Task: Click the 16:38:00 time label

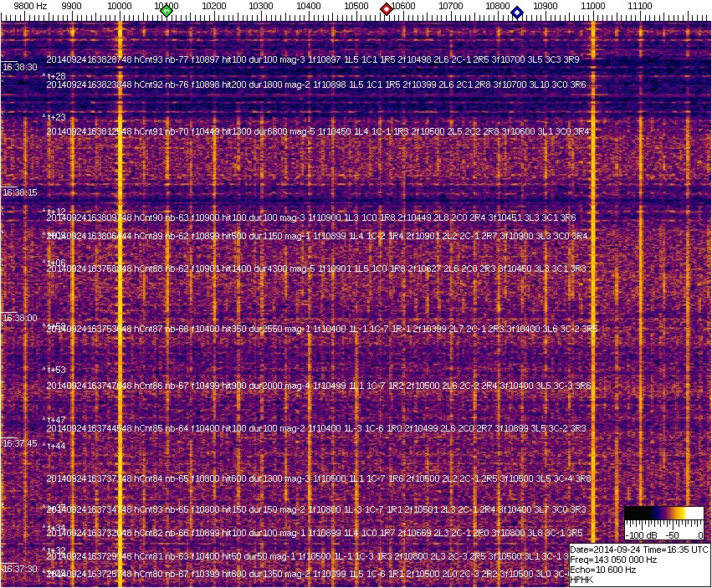Action: (20, 318)
